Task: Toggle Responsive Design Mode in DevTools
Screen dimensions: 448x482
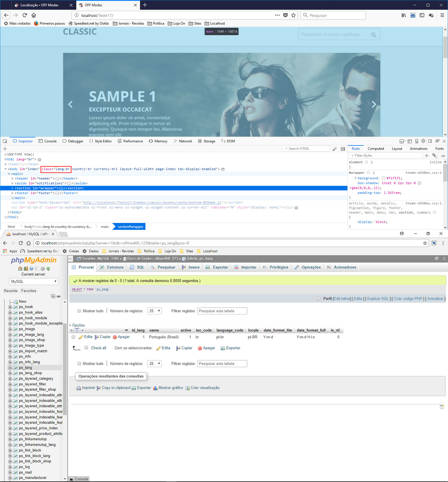Action: click(x=417, y=141)
